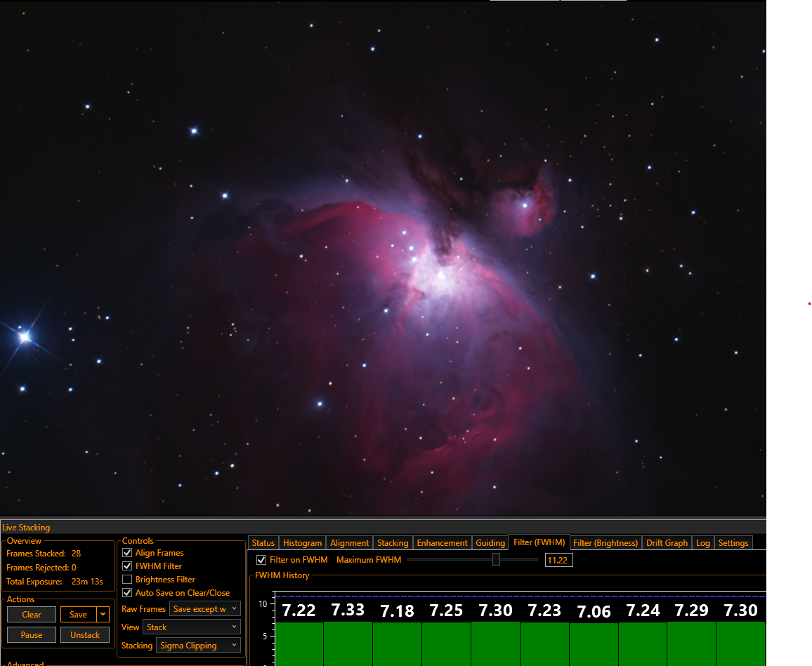Click the Frames Stacked: 28 text
812x666 pixels.
(44, 554)
